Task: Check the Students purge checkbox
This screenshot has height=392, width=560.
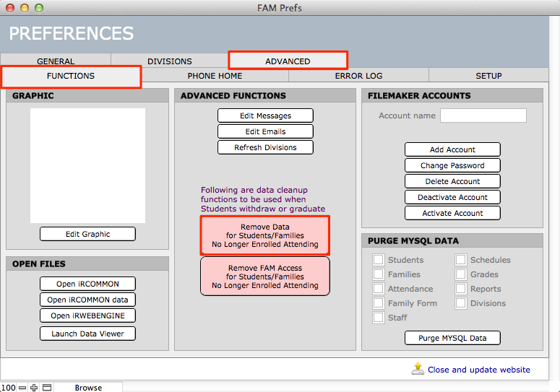Action: pos(379,260)
